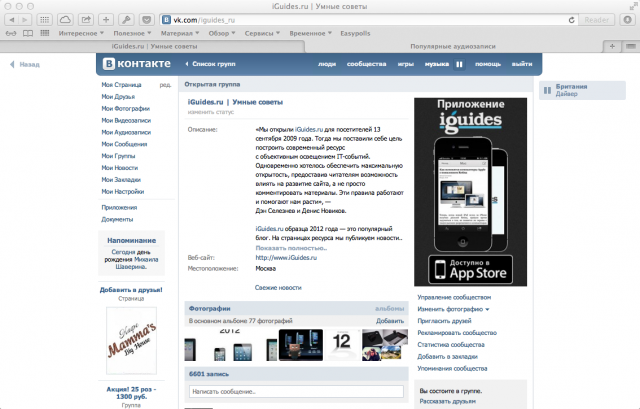The image size is (640, 409).
Task: Open Мои Аудиозаписи
Action: pyautogui.click(x=126, y=132)
